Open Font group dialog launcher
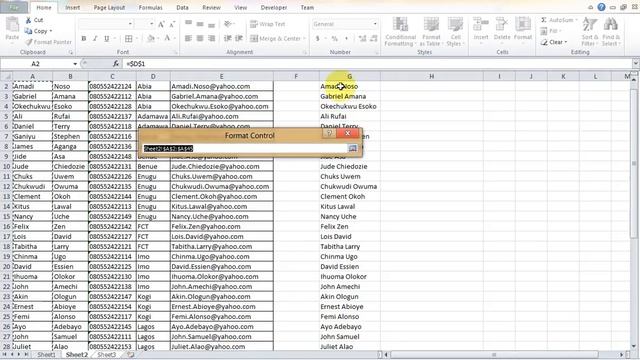The width and height of the screenshot is (640, 360). coord(176,53)
